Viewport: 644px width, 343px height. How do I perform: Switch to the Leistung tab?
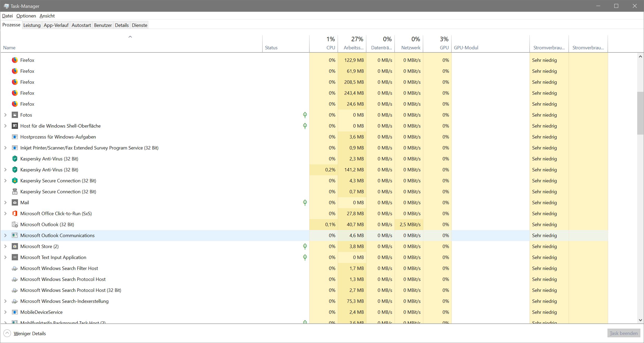click(x=32, y=25)
